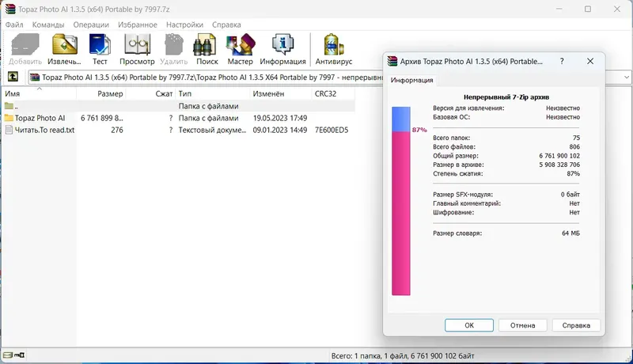Viewport: 633px width, 364px height.
Task: Open the Справка menu
Action: 226,25
